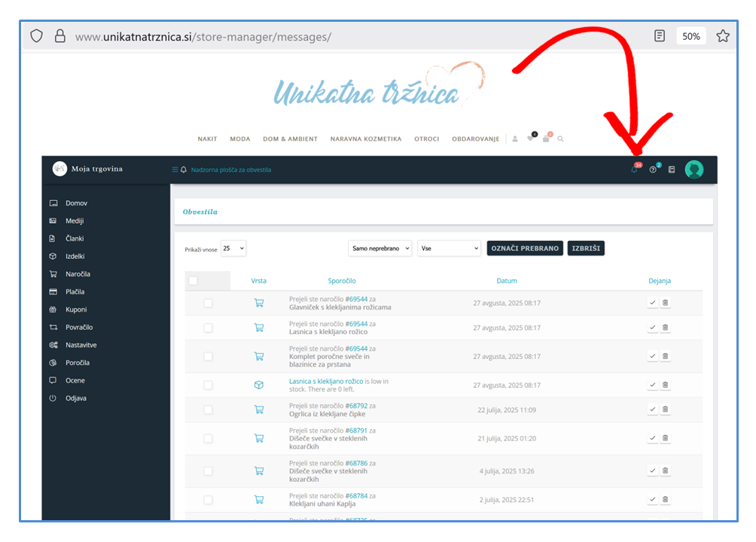Expand the Samo neprebrano filter dropdown
The height and width of the screenshot is (542, 756).
[x=380, y=248]
